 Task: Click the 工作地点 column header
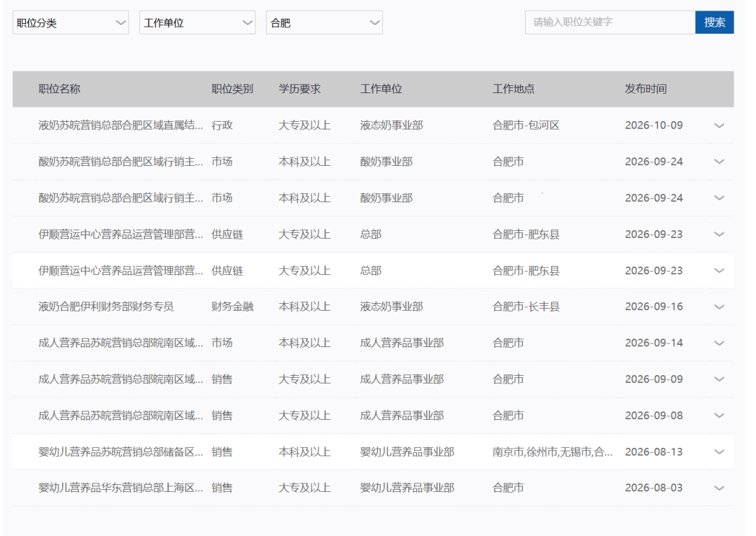pyautogui.click(x=514, y=89)
